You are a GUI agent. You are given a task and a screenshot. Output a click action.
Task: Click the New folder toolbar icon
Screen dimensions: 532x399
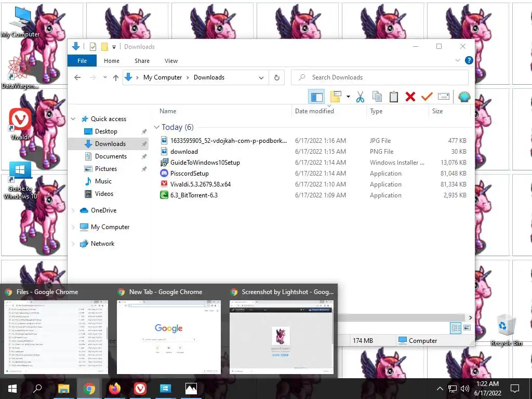coord(336,97)
